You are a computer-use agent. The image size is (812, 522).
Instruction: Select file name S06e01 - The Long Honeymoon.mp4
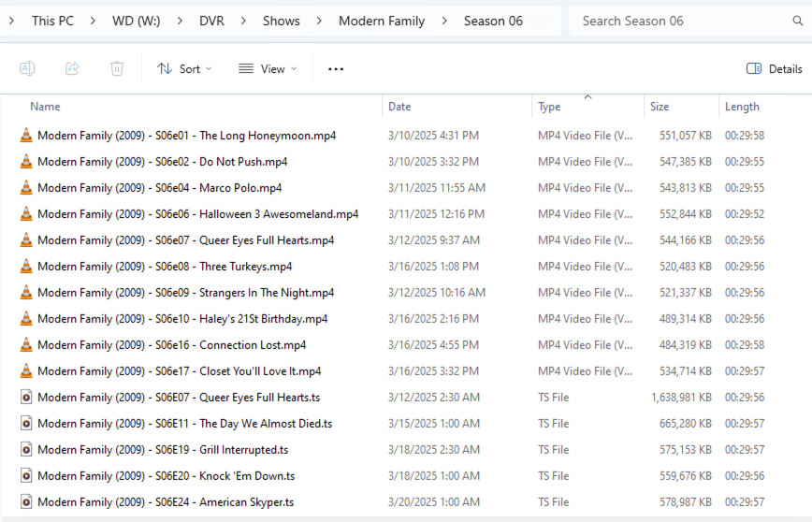click(186, 135)
